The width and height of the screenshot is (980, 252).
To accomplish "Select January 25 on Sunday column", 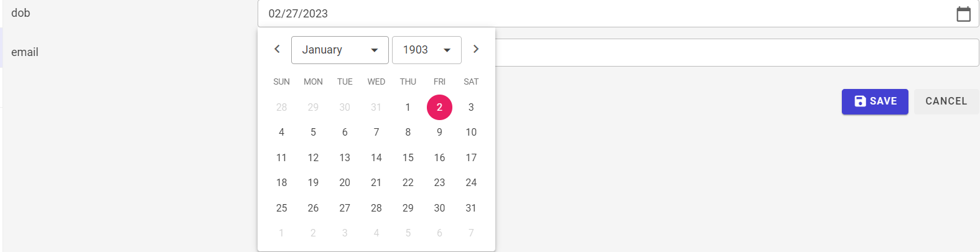I will (282, 208).
